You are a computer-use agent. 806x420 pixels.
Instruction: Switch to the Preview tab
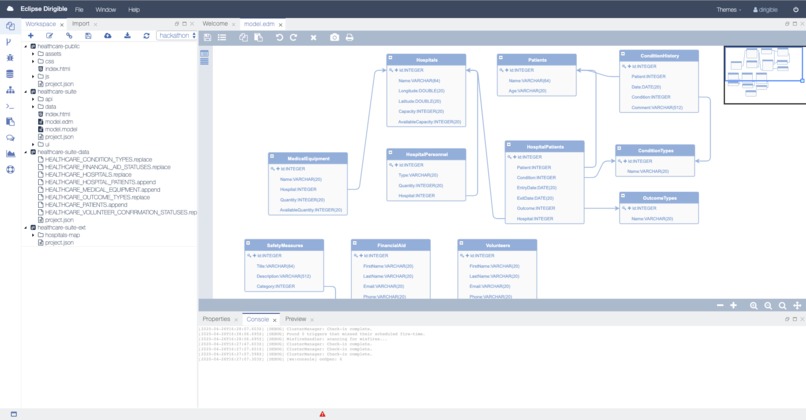pos(296,319)
